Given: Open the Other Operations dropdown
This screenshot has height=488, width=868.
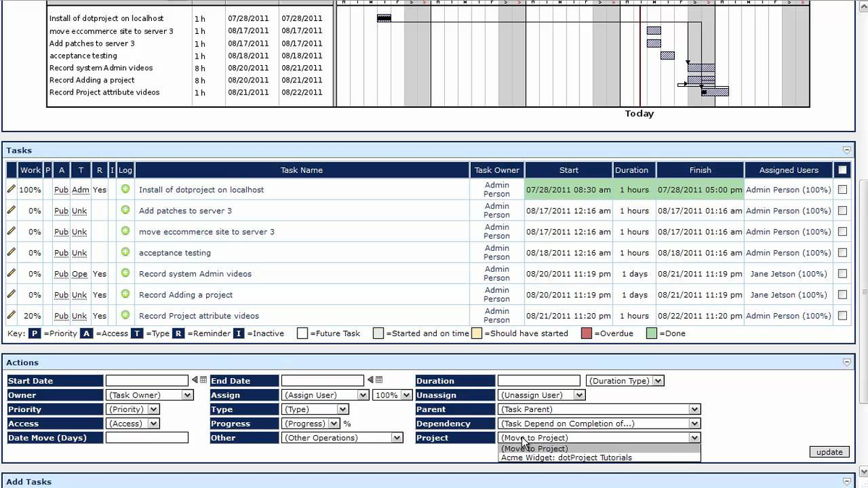Looking at the screenshot, I should pos(342,437).
